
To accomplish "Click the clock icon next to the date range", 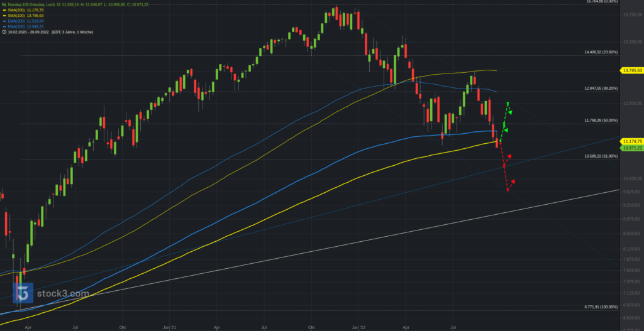I will point(4,32).
